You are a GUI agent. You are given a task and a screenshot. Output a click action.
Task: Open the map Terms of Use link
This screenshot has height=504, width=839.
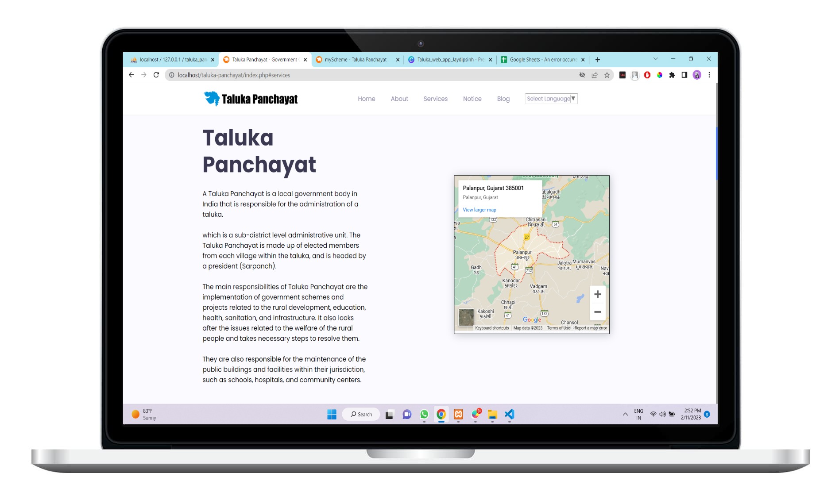pos(559,328)
